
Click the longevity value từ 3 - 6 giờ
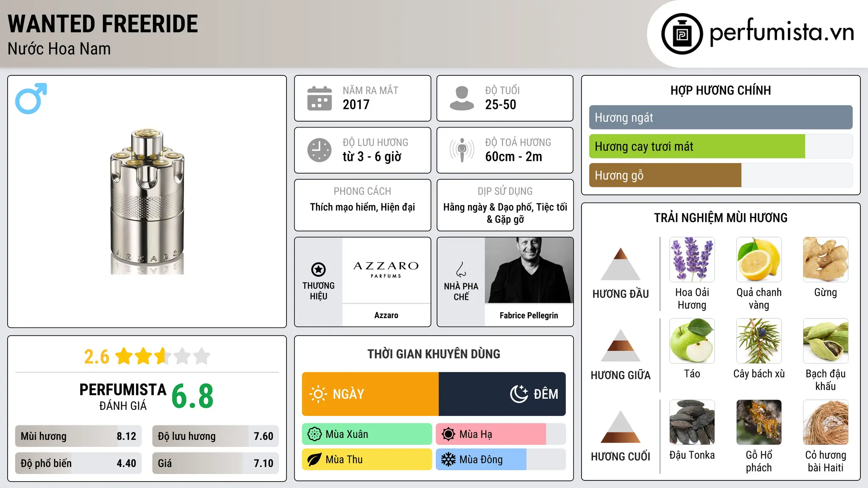pyautogui.click(x=372, y=157)
